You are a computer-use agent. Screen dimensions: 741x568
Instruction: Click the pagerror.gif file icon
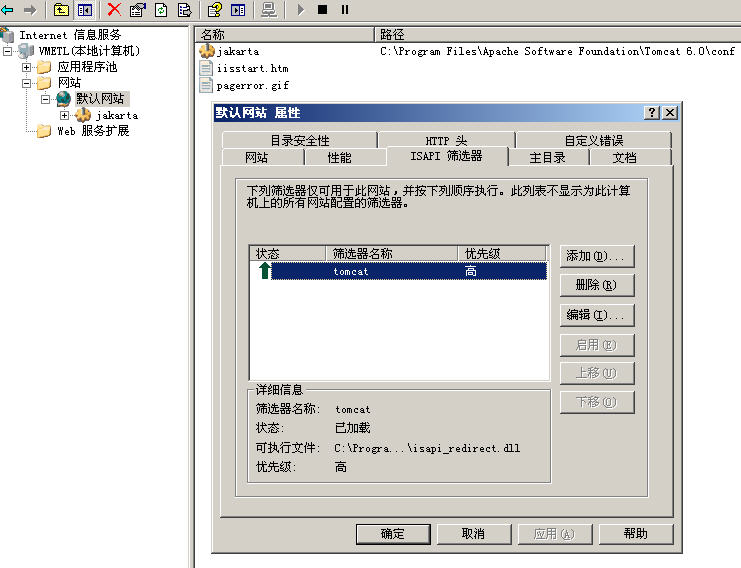point(206,85)
